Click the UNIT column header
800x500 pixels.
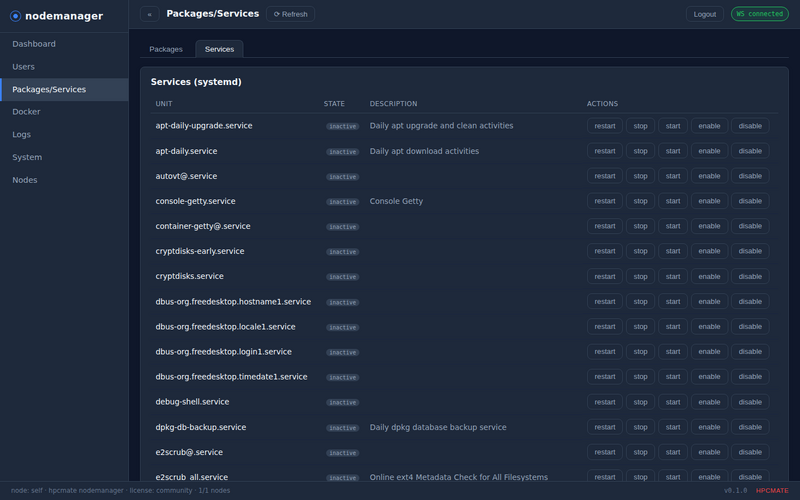pos(164,104)
